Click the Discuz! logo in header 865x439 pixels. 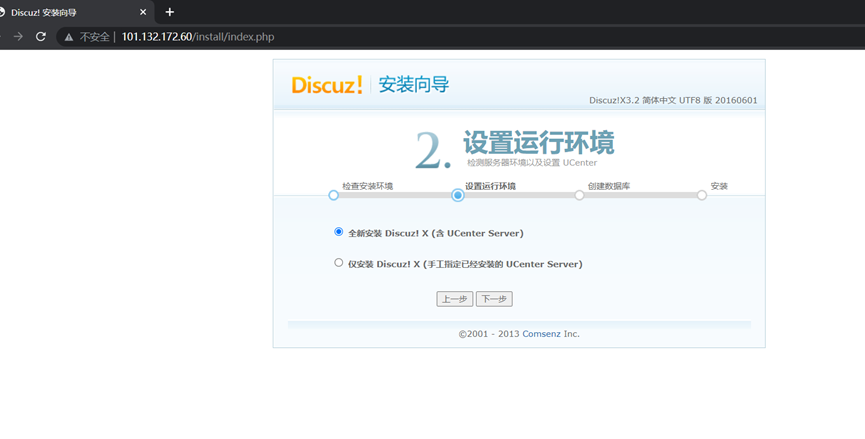[327, 85]
